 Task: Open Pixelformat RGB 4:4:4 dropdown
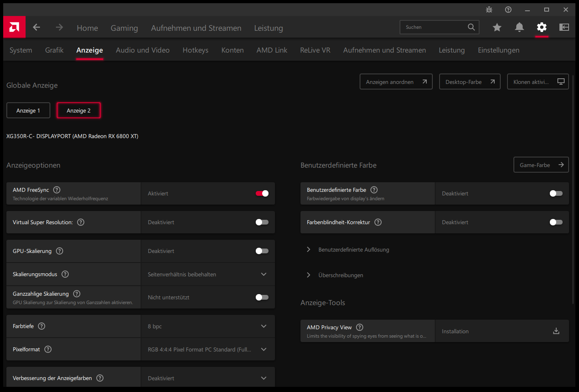(x=208, y=349)
